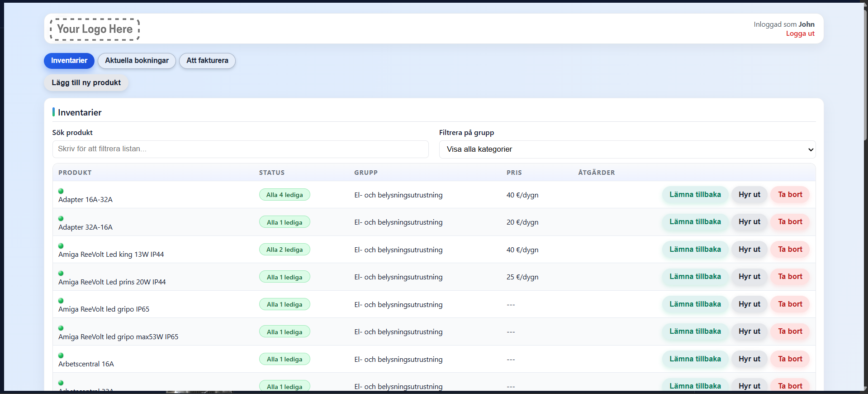Viewport: 868px width, 394px height.
Task: Rent out Amiga ReeVolt Led prins 20W
Action: 749,277
